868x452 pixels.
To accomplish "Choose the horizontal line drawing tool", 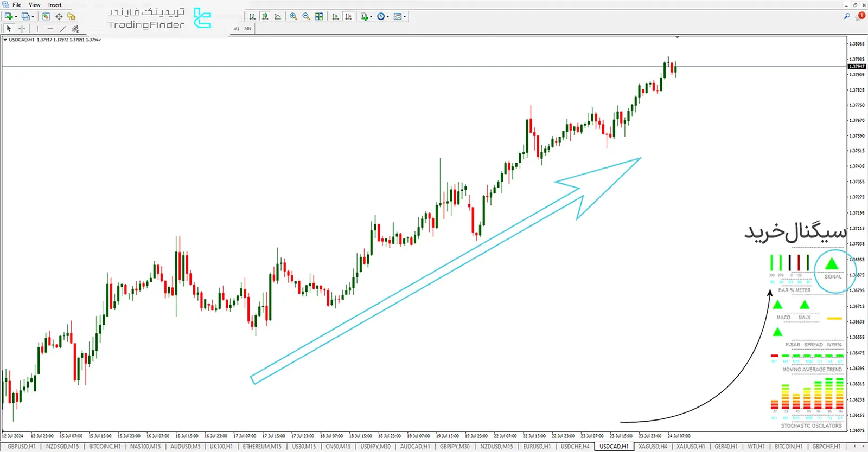I will coord(50,29).
